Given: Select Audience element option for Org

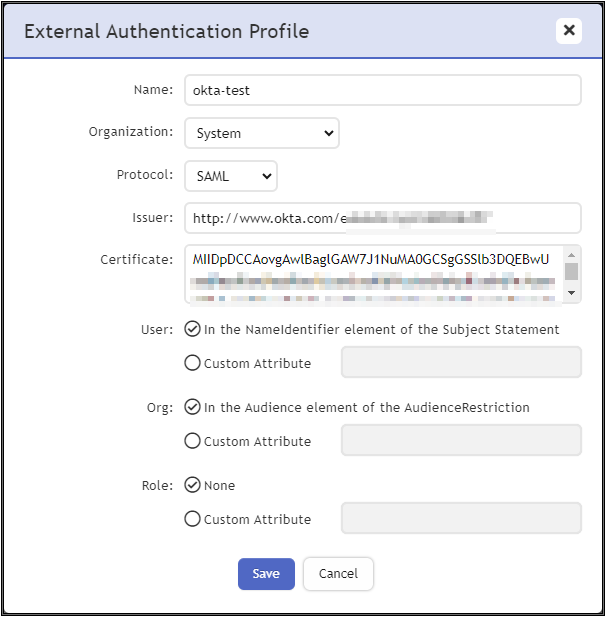Looking at the screenshot, I should pyautogui.click(x=193, y=407).
